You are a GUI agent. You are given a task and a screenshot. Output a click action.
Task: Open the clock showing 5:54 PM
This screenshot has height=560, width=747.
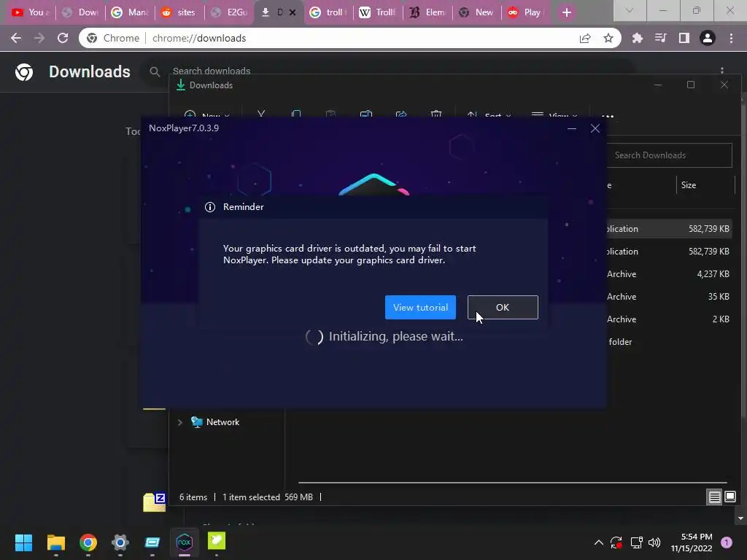[692, 542]
